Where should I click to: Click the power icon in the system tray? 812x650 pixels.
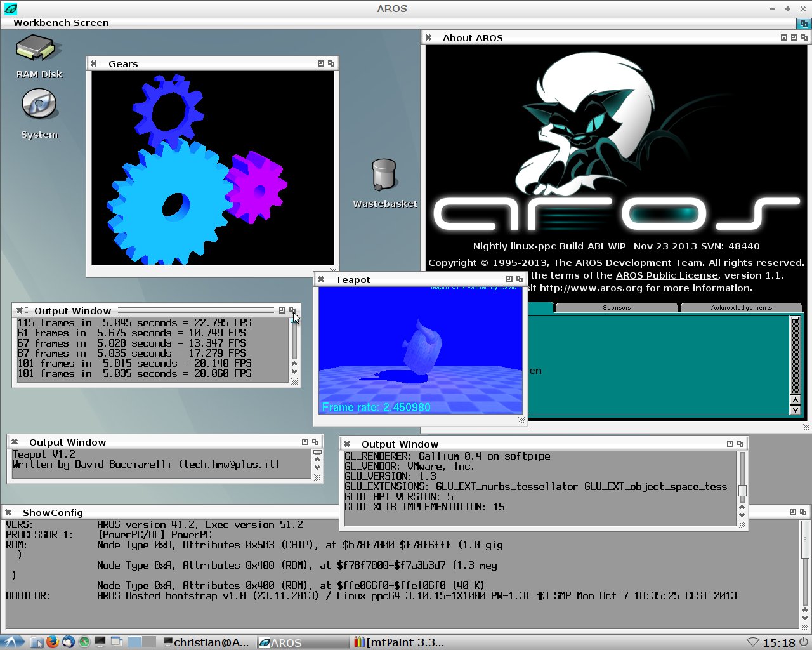coord(803,642)
